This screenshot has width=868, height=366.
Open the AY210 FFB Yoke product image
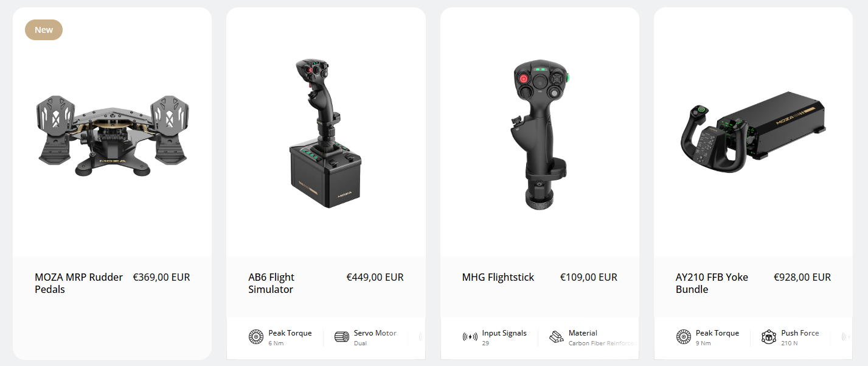754,131
